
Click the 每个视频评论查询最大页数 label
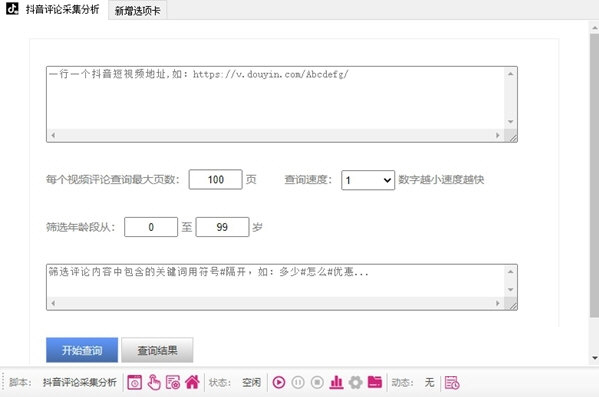(x=113, y=179)
